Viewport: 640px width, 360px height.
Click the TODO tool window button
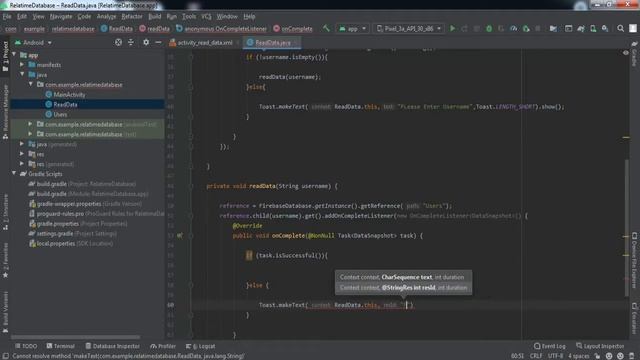(x=26, y=346)
